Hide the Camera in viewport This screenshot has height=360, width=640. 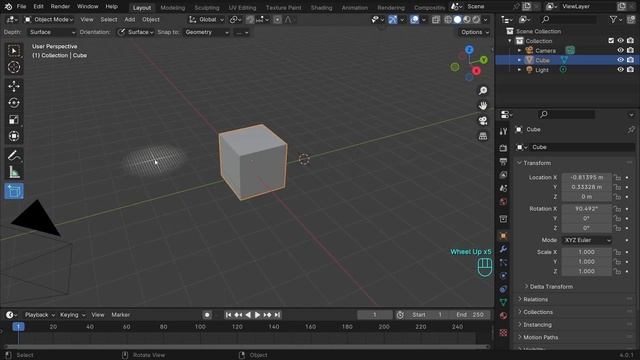pyautogui.click(x=620, y=50)
